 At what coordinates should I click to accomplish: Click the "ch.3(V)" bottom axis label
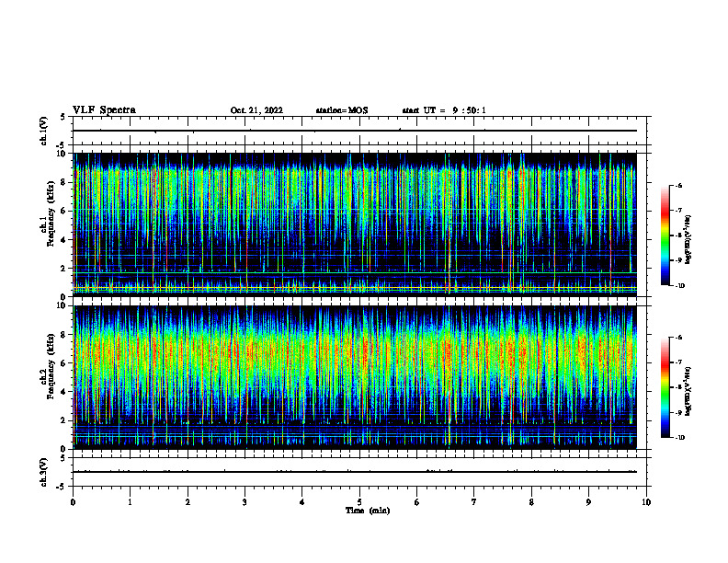(44, 472)
